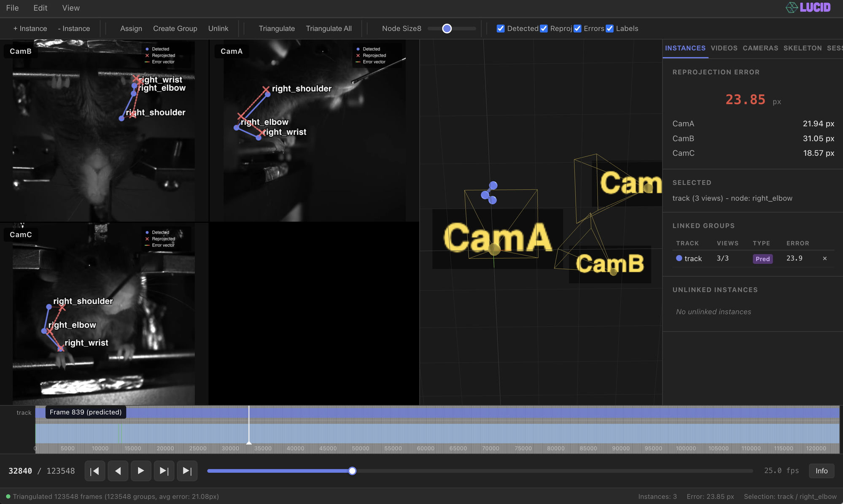The height and width of the screenshot is (504, 843).
Task: Remove the track linked group with the × icon
Action: [x=824, y=259]
